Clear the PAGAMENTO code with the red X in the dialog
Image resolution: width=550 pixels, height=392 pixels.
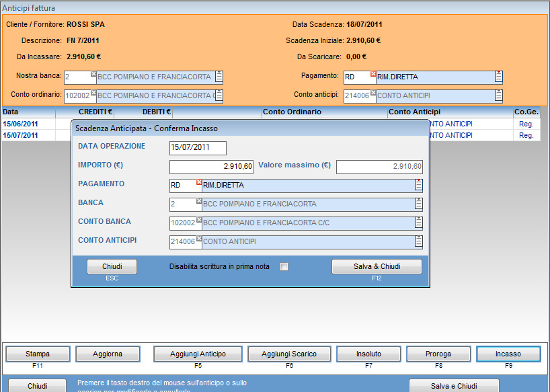click(199, 182)
